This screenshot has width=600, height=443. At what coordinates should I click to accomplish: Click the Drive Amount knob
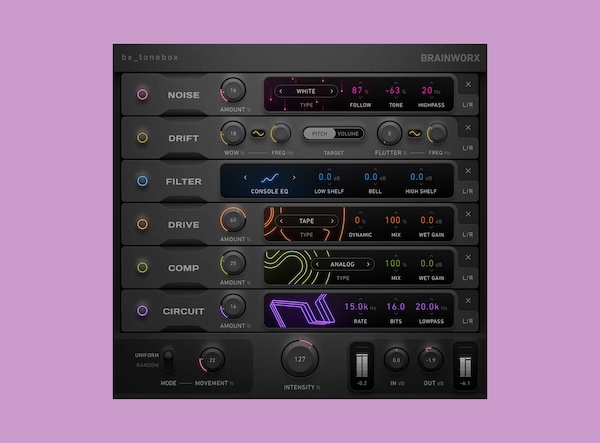point(233,220)
